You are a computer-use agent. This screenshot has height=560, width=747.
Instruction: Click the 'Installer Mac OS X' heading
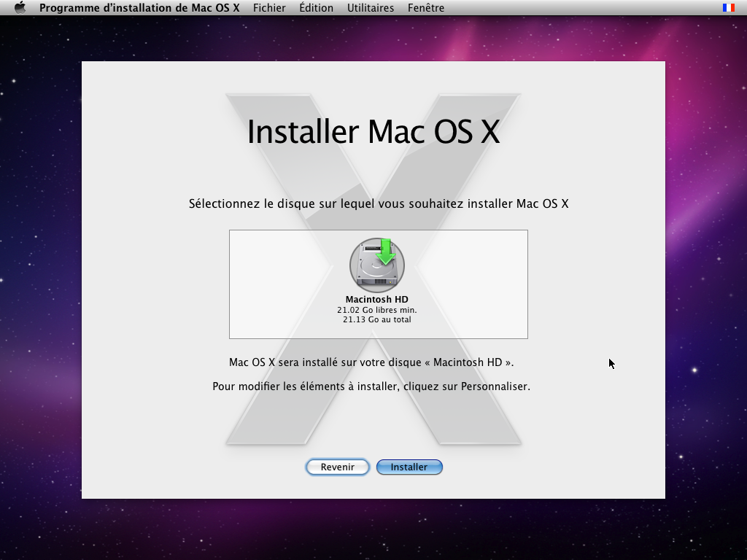pyautogui.click(x=373, y=131)
